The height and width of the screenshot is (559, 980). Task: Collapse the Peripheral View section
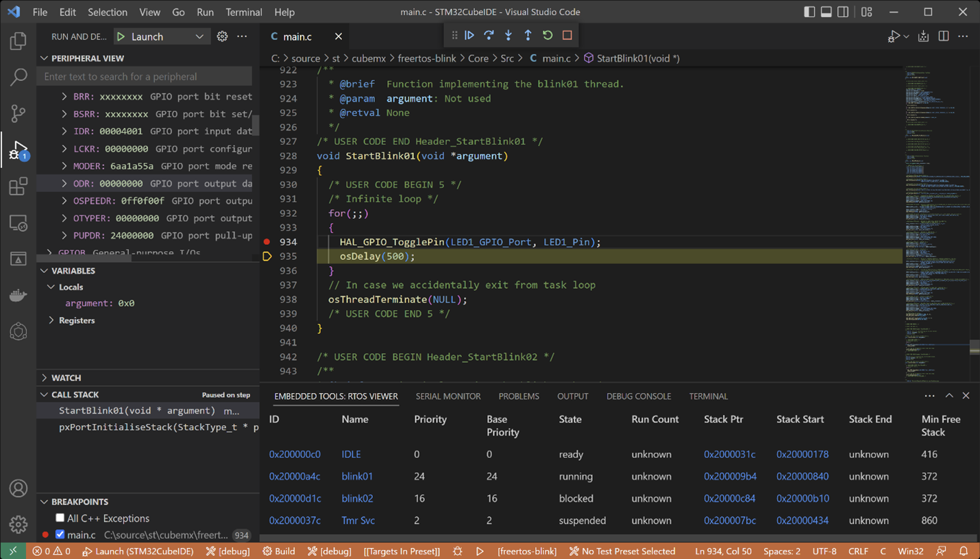pos(87,58)
